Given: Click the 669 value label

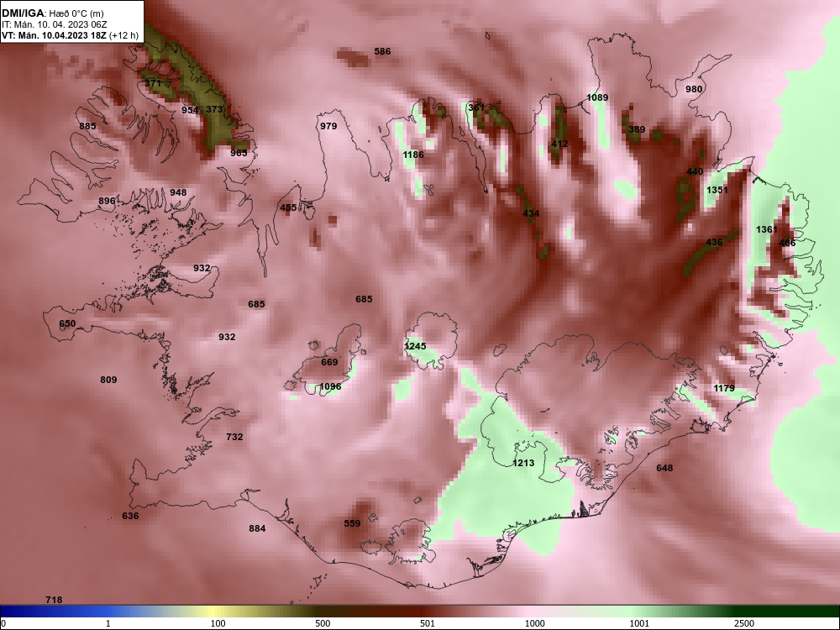Looking at the screenshot, I should 329,362.
